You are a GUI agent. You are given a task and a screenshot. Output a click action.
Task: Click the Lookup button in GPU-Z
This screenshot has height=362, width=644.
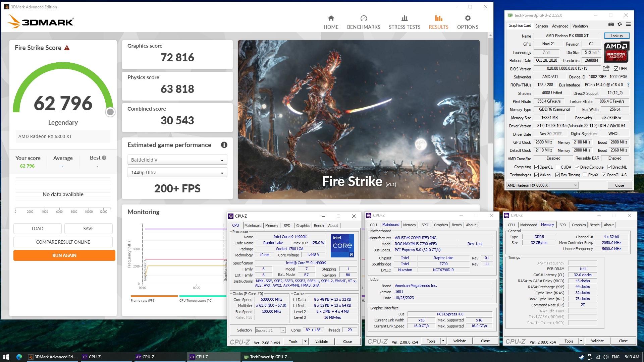coord(616,36)
